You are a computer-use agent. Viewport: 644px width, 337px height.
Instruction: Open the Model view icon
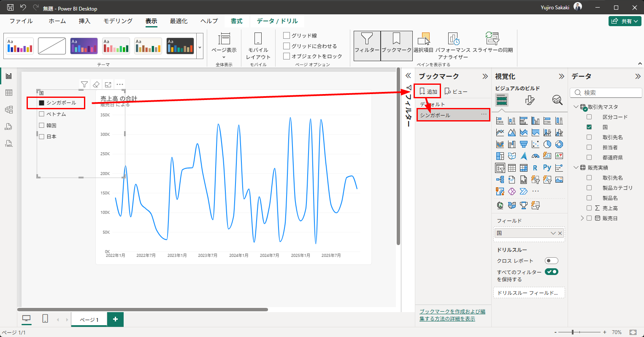tap(9, 110)
